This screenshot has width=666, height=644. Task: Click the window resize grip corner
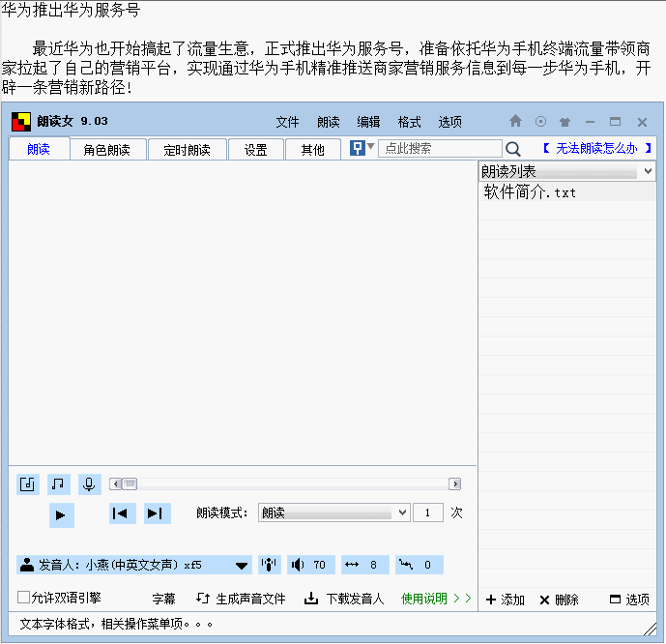point(650,629)
